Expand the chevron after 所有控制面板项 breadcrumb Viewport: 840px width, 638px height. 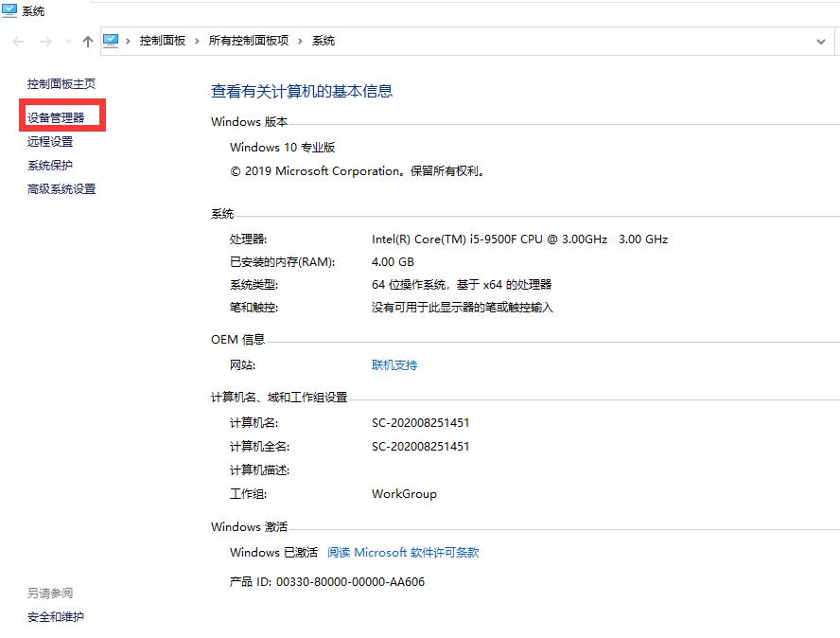[x=298, y=41]
